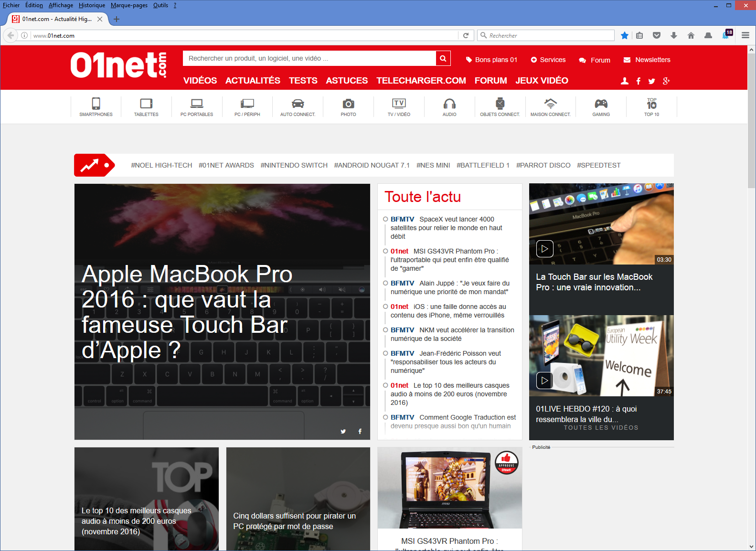Play the Touch Bar MacBook Pro video
This screenshot has width=756, height=551.
click(x=544, y=249)
